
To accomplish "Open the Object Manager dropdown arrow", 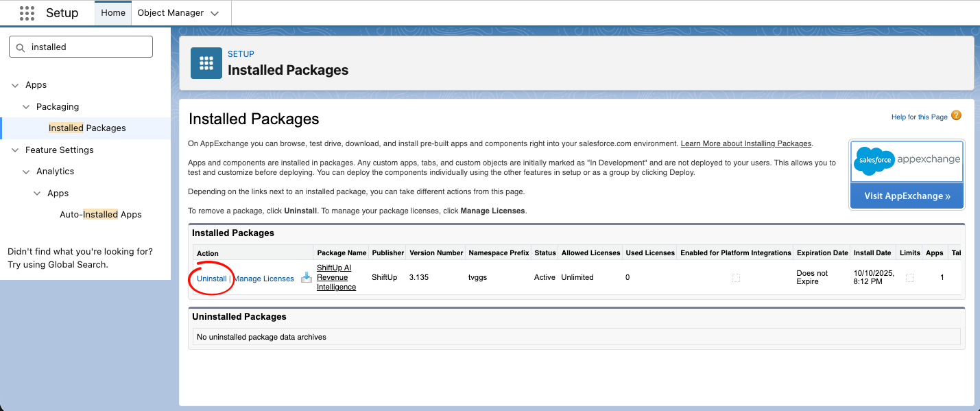I will tap(215, 13).
